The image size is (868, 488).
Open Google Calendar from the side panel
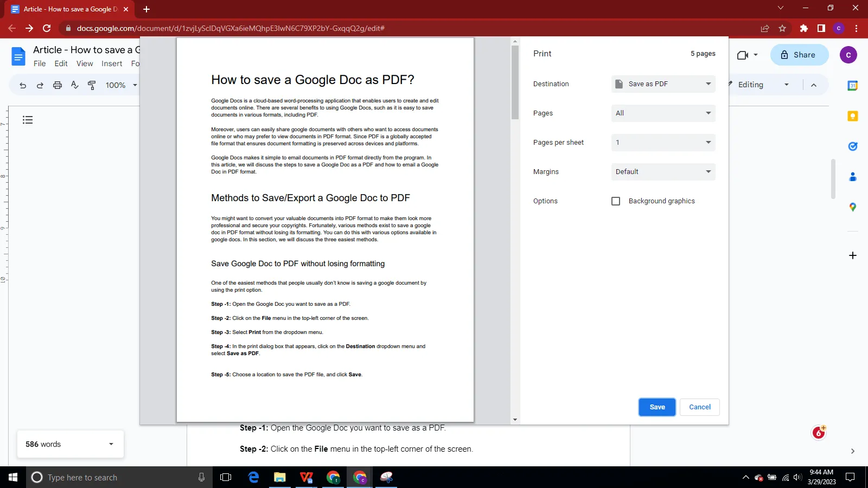pyautogui.click(x=852, y=86)
